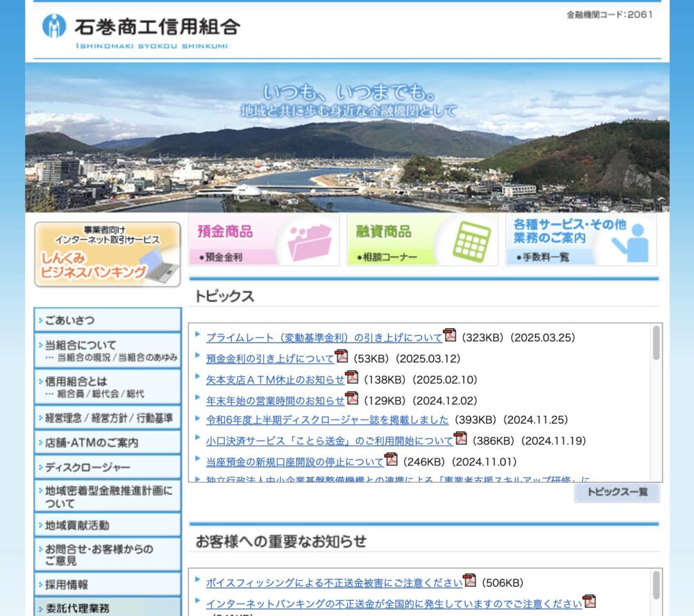This screenshot has height=616, width=694.
Task: Select 当組合について in the side menu
Action: 108,350
